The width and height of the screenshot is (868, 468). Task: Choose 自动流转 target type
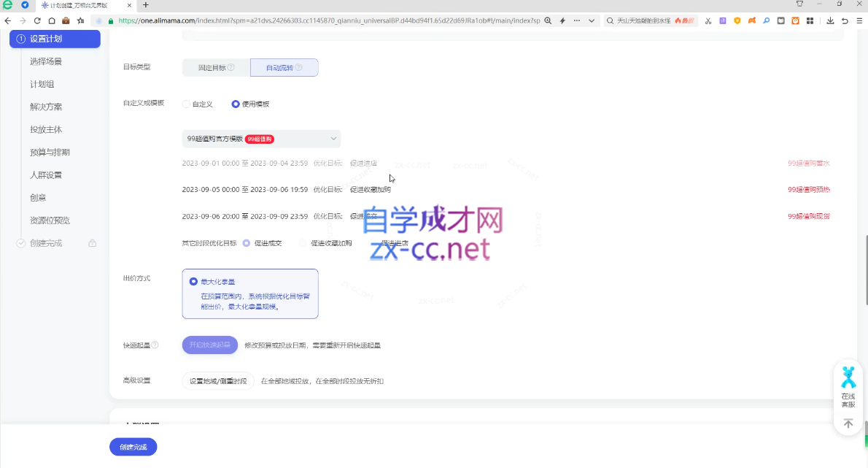[x=284, y=68]
